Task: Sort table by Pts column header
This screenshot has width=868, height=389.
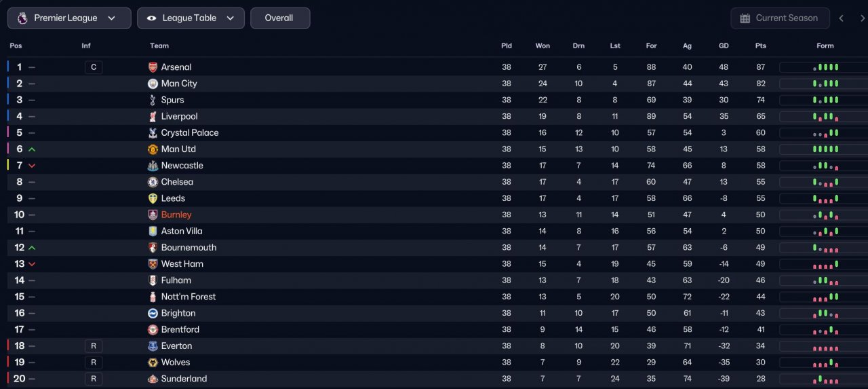Action: (x=760, y=46)
